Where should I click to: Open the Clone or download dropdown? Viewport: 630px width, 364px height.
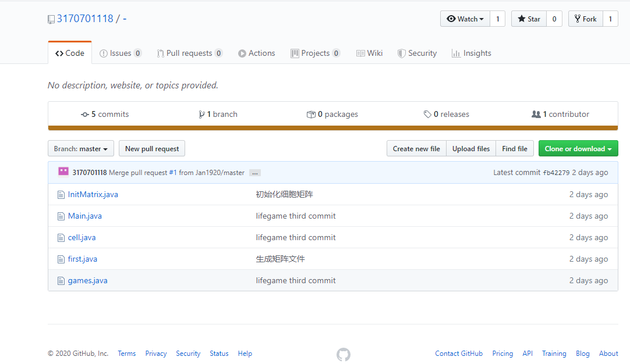[578, 149]
